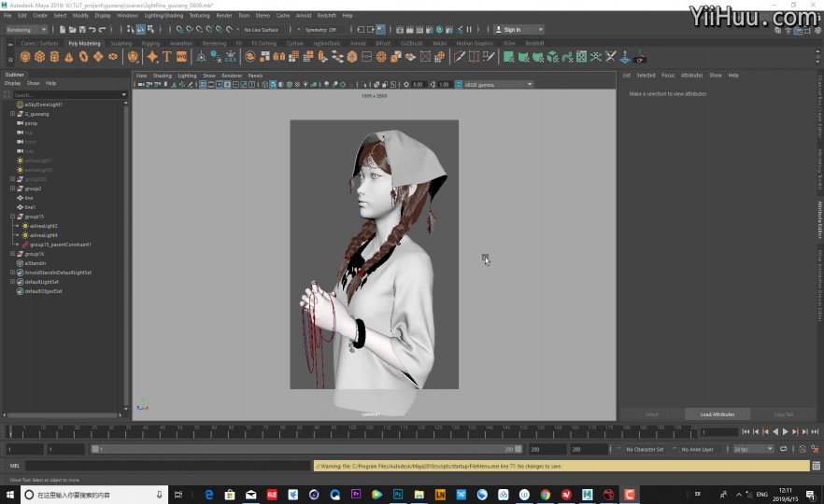
Task: Create a polygon cube from the shelf
Action: (x=40, y=57)
